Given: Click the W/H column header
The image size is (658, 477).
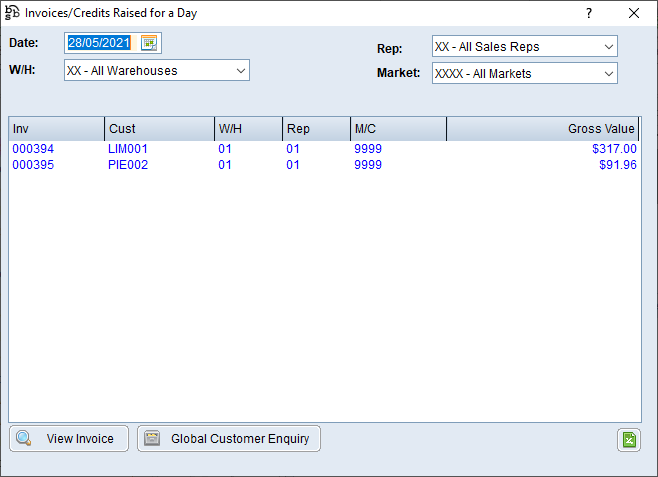Looking at the screenshot, I should coord(247,129).
